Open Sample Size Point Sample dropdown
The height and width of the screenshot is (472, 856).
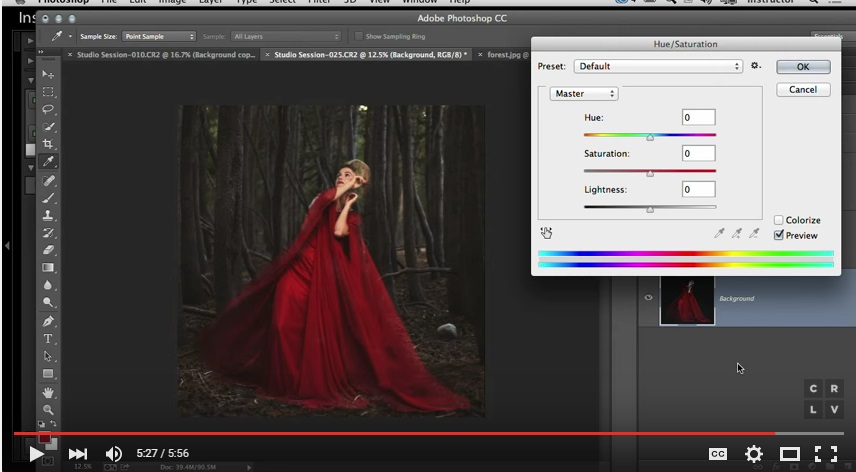click(x=159, y=36)
